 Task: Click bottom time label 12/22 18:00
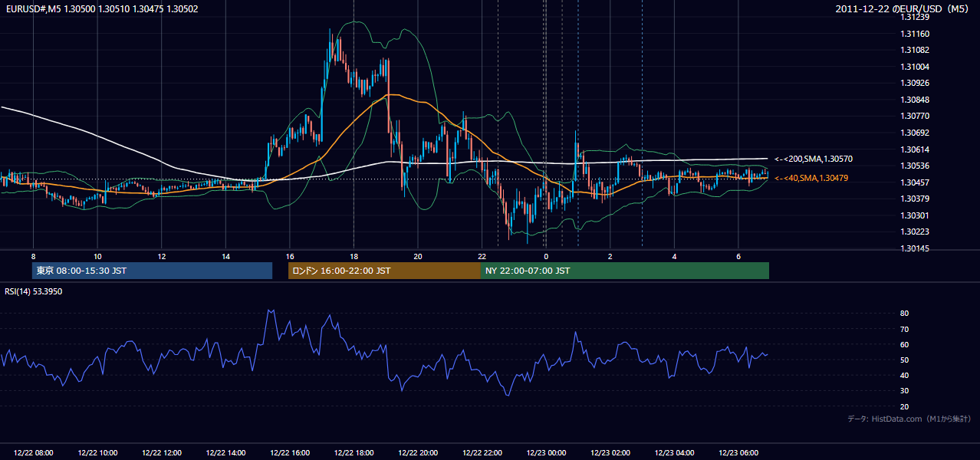(x=354, y=453)
